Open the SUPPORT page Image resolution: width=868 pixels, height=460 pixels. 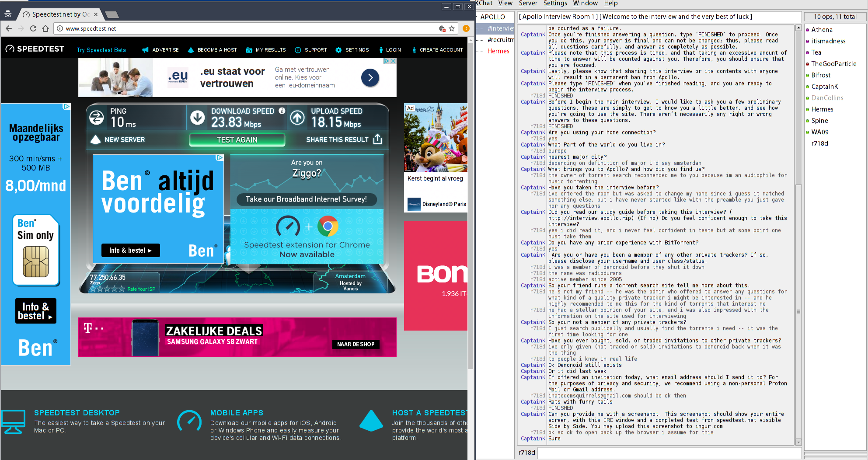point(311,50)
